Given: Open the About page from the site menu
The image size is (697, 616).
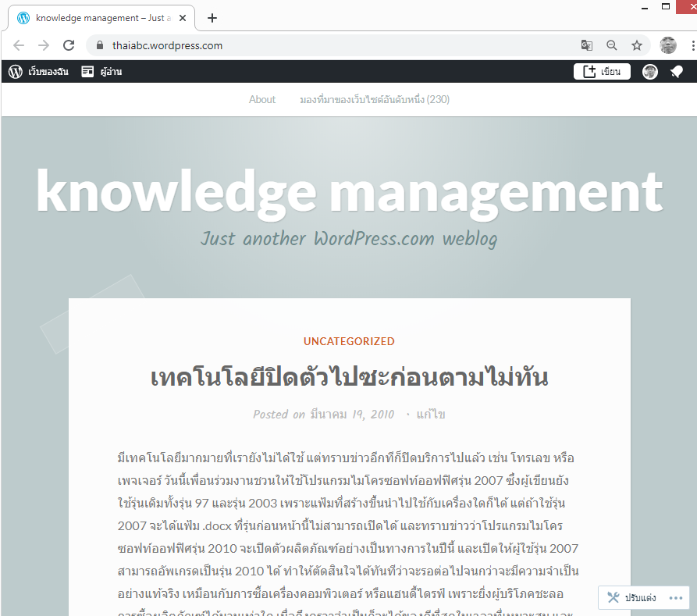Looking at the screenshot, I should [261, 99].
